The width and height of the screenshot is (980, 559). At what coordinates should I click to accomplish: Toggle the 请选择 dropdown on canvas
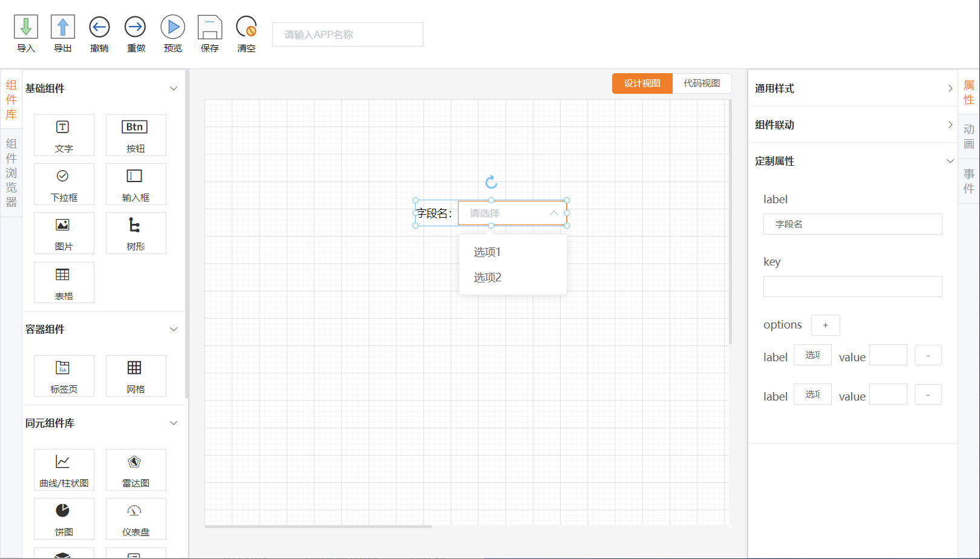[x=512, y=213]
